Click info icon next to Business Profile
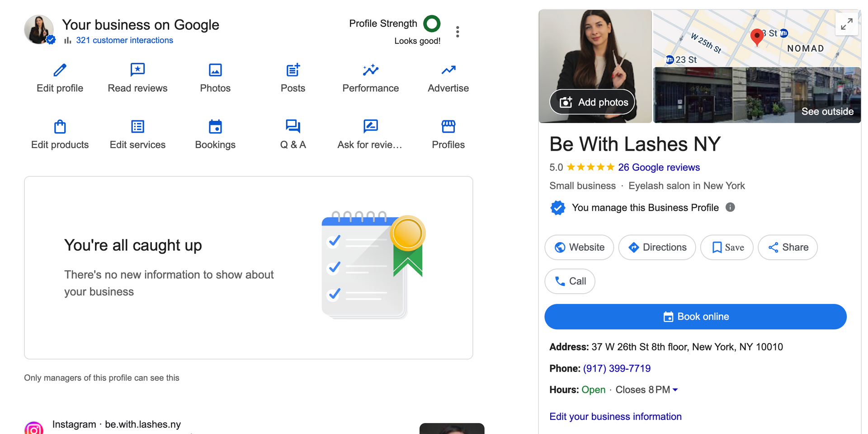Screen dimensions: 868x434 click(730, 207)
